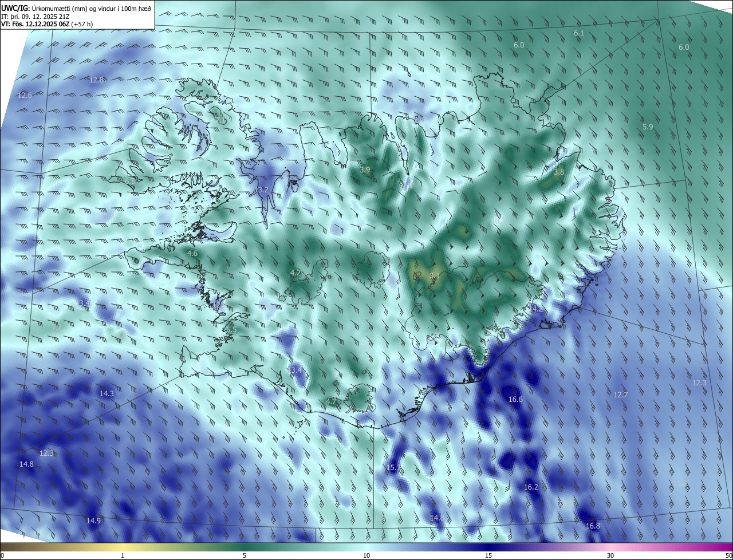
Task: Click the map value 16.2
Action: 531,487
